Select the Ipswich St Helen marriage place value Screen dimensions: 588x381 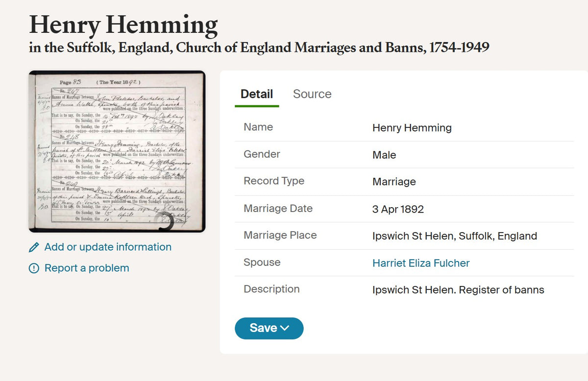[455, 236]
